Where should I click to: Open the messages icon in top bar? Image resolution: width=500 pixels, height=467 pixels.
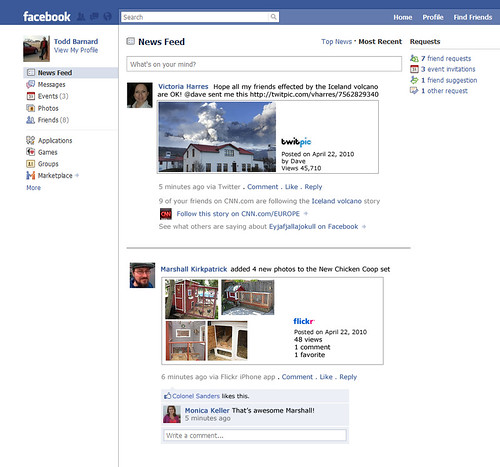pos(94,17)
